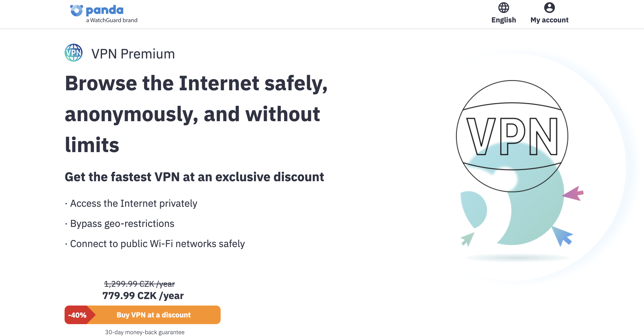
Task: Click the globe language icon
Action: tap(503, 8)
